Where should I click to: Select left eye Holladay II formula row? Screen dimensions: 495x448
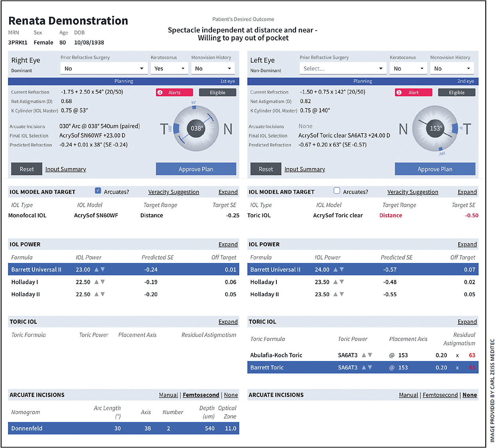[x=363, y=294]
